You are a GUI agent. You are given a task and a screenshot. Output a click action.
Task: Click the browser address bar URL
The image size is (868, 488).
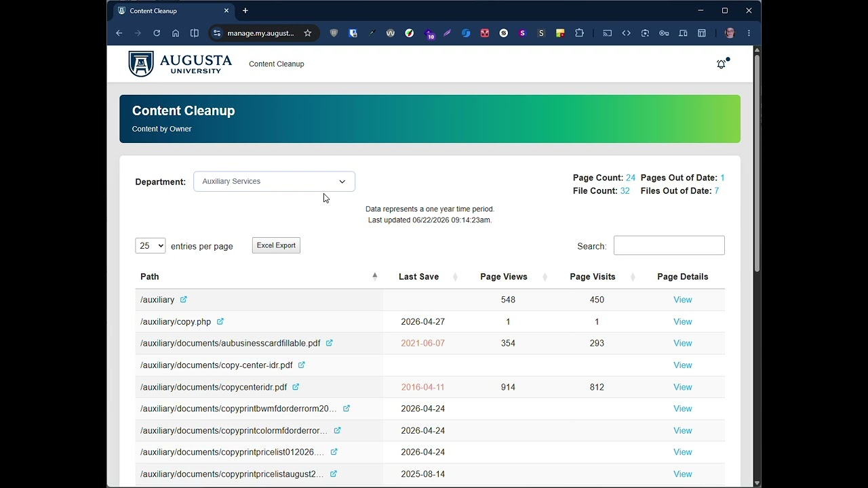click(x=261, y=33)
